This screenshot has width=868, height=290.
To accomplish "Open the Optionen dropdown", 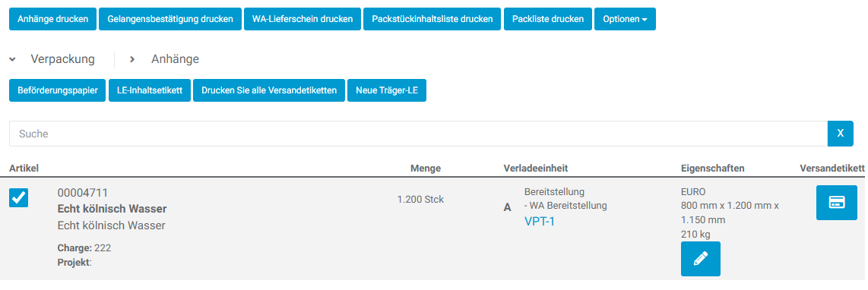I will click(x=625, y=19).
